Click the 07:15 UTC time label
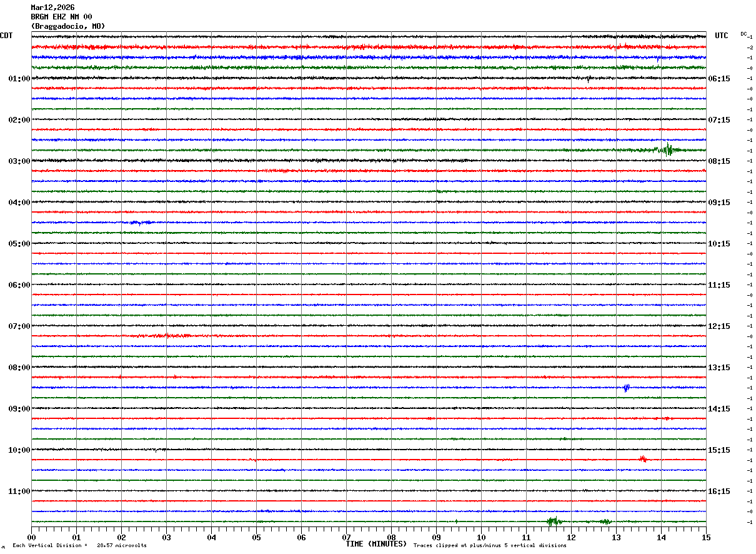 719,120
